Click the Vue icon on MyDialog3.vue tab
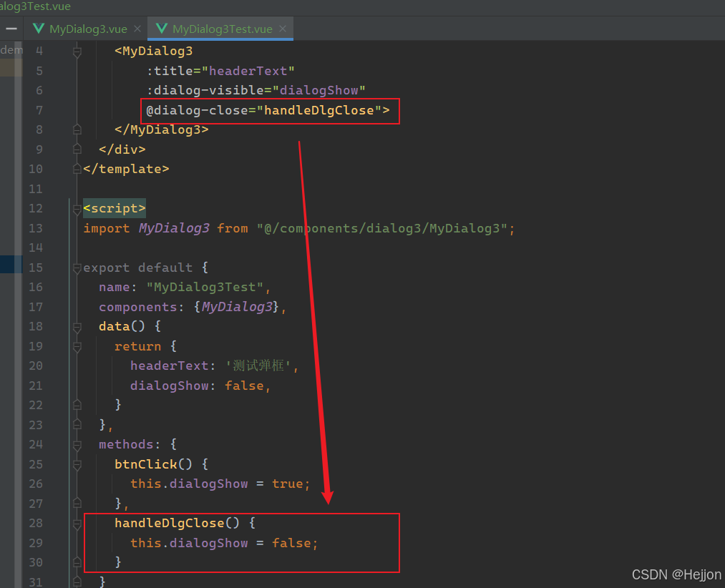Screen dimensions: 725x588 tap(39, 29)
